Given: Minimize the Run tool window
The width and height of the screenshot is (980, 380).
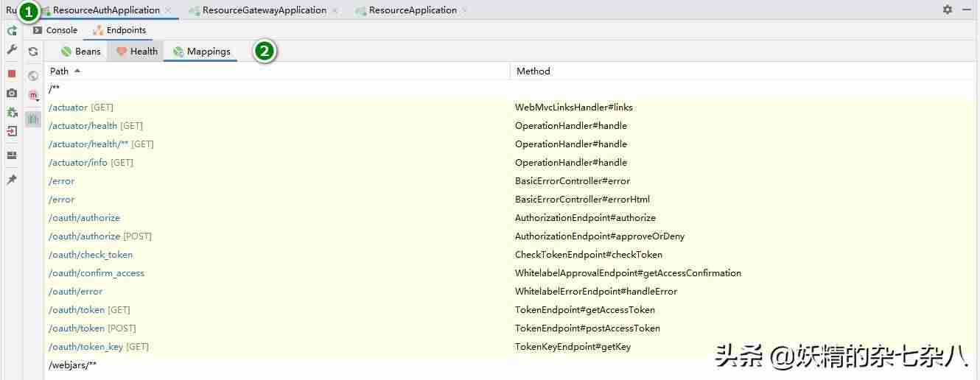Looking at the screenshot, I should (967, 10).
